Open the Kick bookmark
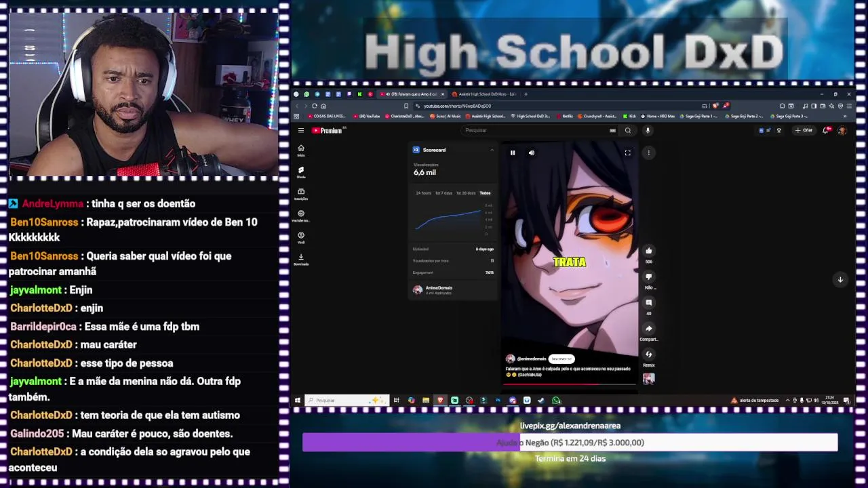 (x=629, y=116)
